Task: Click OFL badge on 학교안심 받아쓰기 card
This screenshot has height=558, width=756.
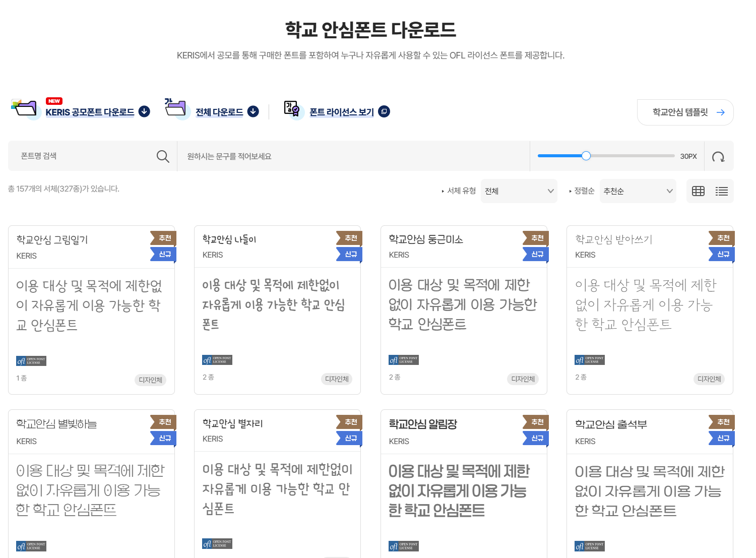Action: pos(590,360)
